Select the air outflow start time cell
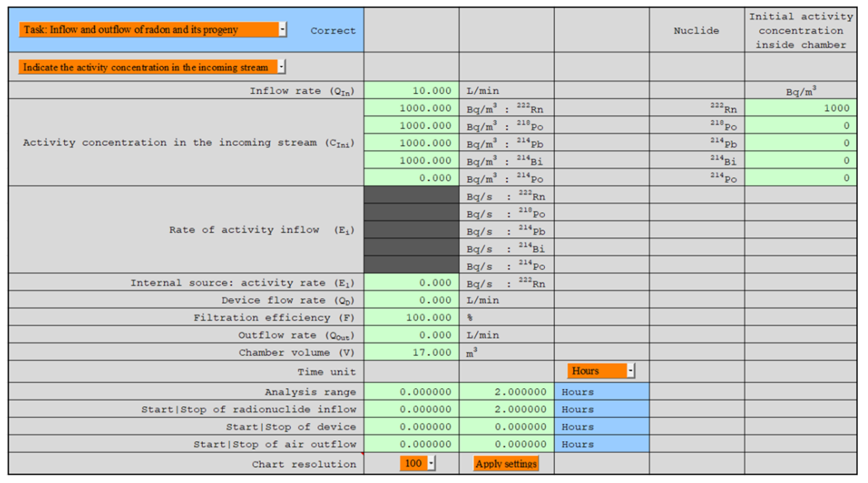The image size is (868, 483). pyautogui.click(x=411, y=444)
